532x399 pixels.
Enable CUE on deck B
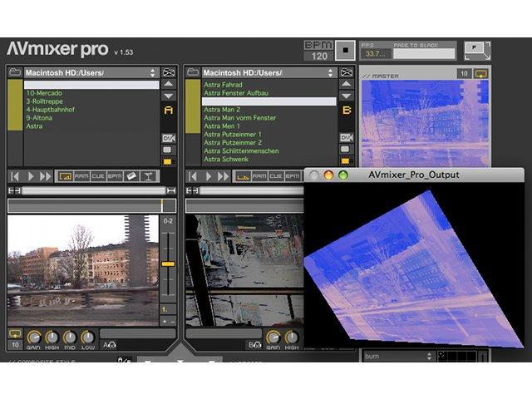pyautogui.click(x=275, y=176)
